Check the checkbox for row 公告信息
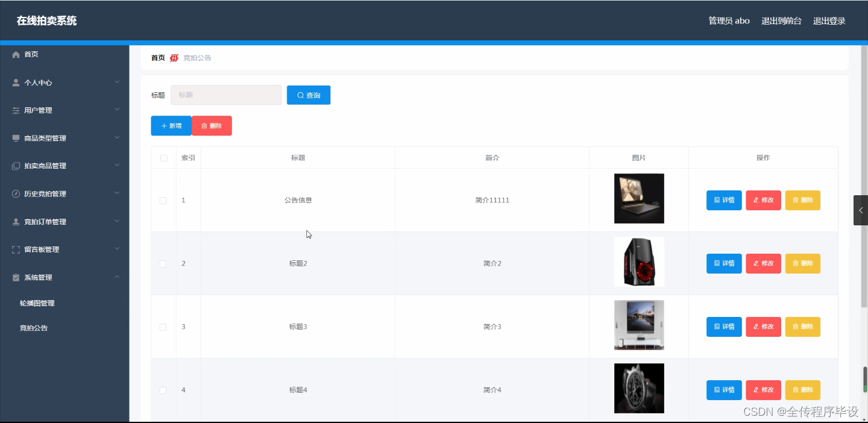 coord(162,199)
